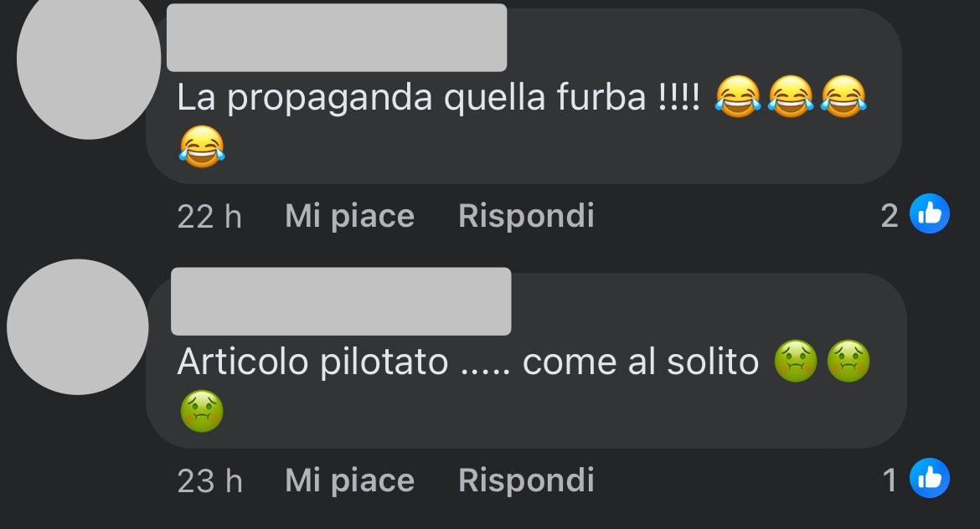980x529 pixels.
Task: Open the second commenter's redacted name
Action: [x=341, y=301]
